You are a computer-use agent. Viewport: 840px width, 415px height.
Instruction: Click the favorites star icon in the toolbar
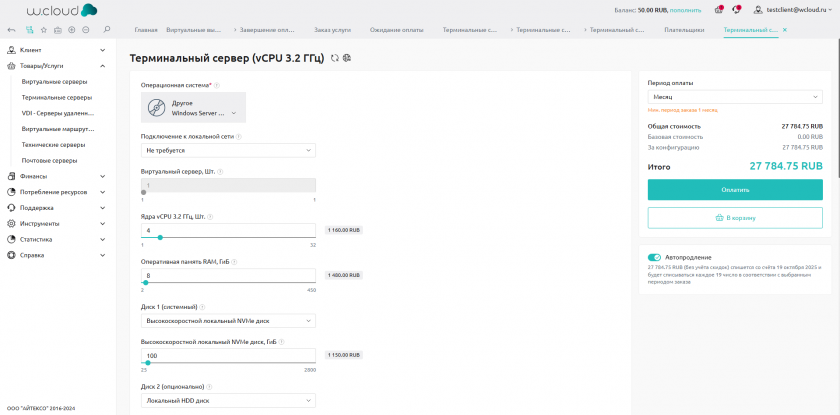[x=43, y=30]
